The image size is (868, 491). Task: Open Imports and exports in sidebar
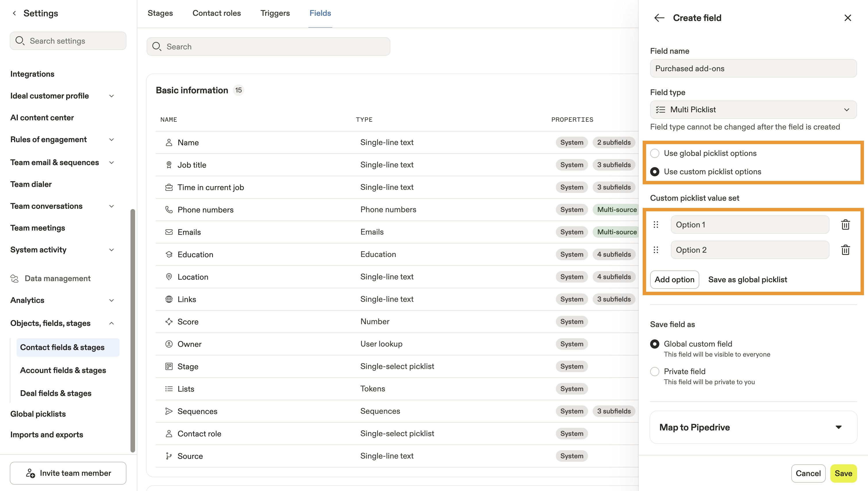[47, 435]
